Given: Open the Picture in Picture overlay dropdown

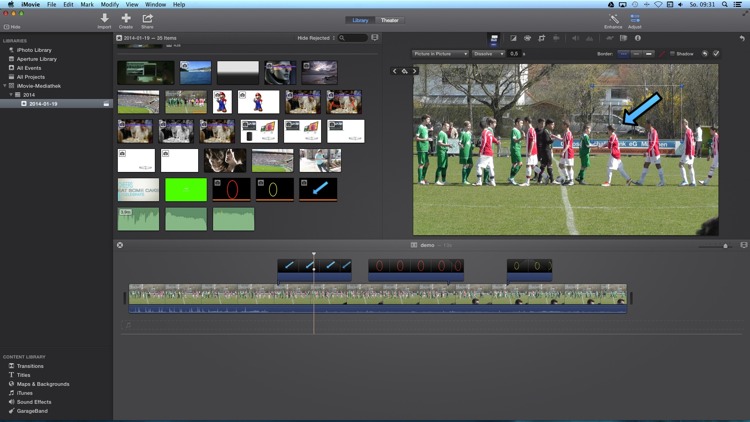Looking at the screenshot, I should coord(440,54).
